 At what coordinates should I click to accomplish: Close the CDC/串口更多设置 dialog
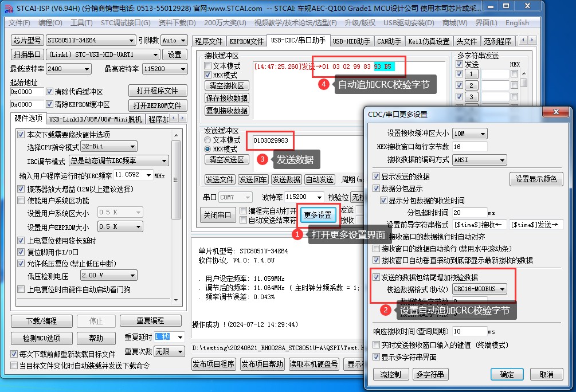(556, 112)
